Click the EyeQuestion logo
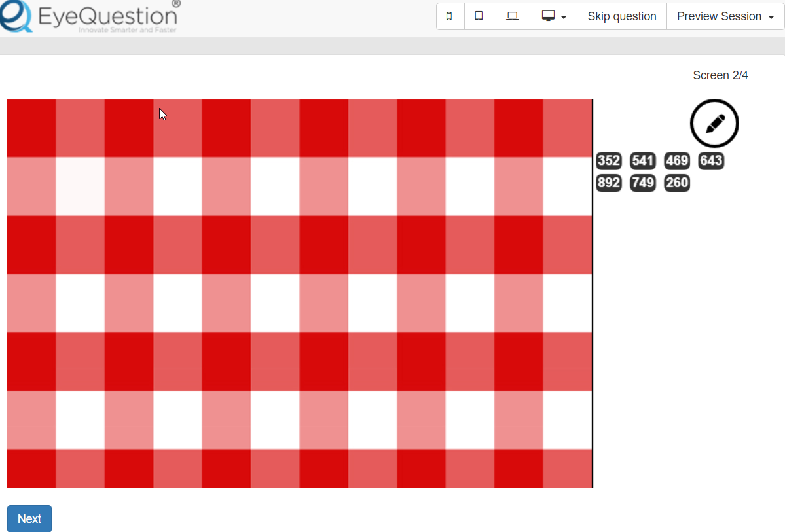785x532 pixels. pos(90,17)
